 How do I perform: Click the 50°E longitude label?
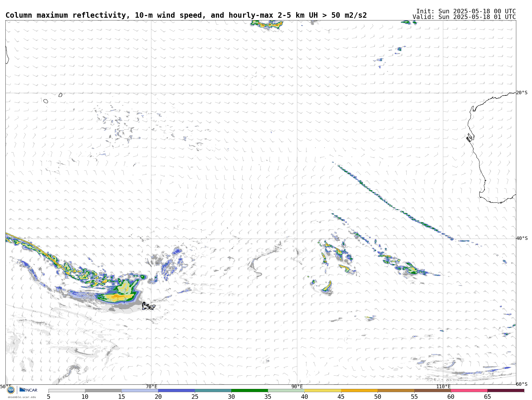tap(6, 387)
